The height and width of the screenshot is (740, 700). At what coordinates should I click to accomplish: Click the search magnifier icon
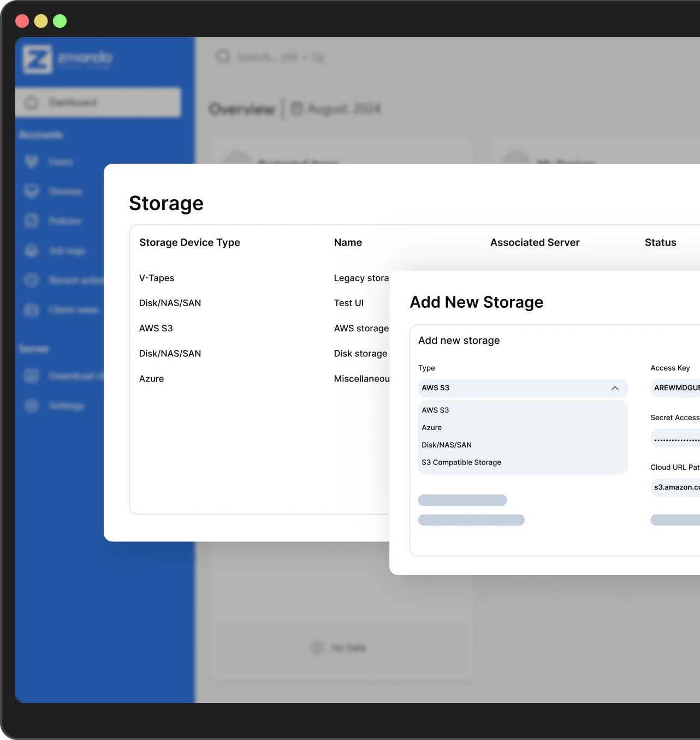tap(223, 57)
